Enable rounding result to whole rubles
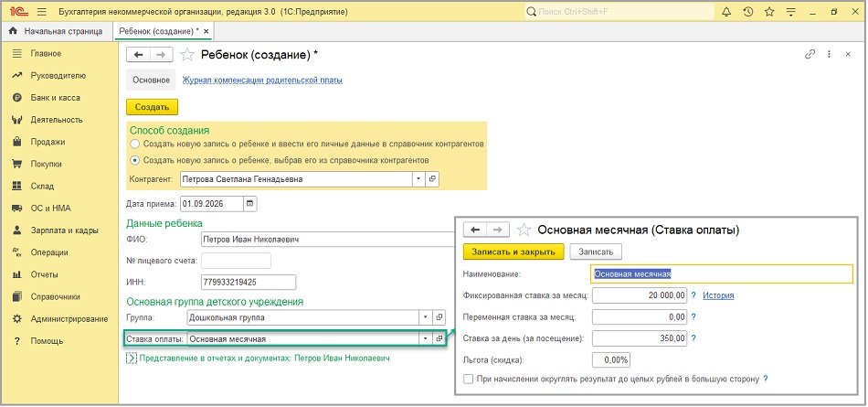The width and height of the screenshot is (868, 407). click(469, 380)
